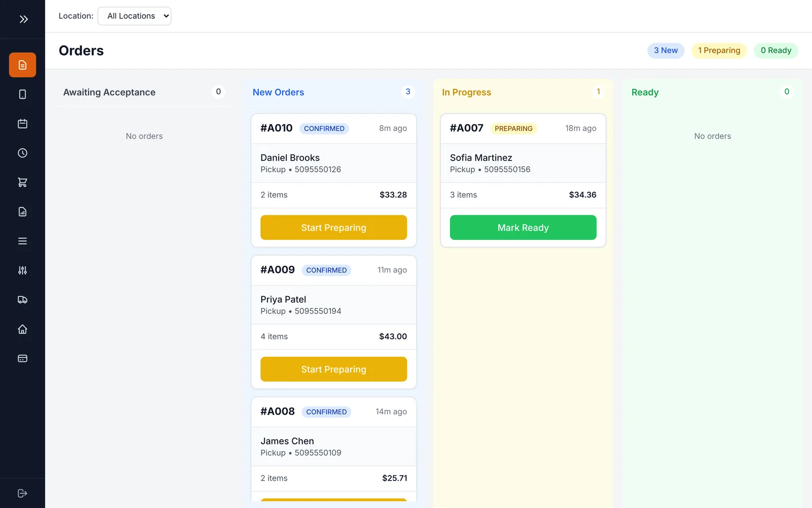The width and height of the screenshot is (812, 508).
Task: Open the mobile device icon in sidebar
Action: point(22,94)
